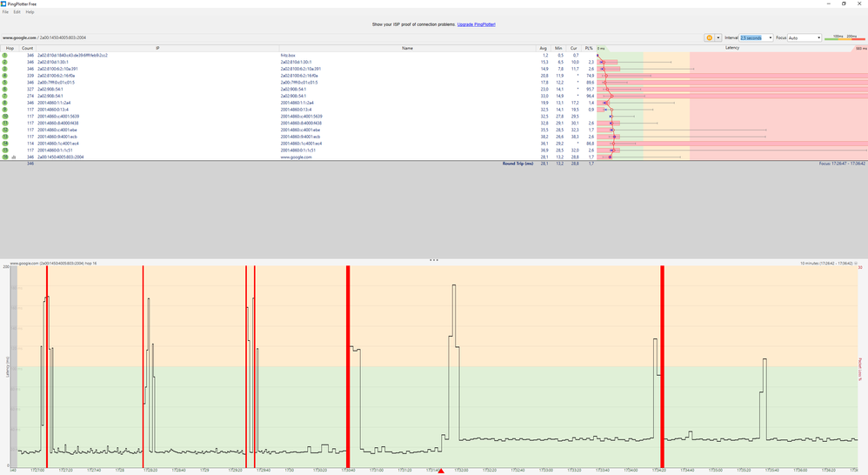The width and height of the screenshot is (868, 475).
Task: Select hop 5 green number icon
Action: pos(5,83)
